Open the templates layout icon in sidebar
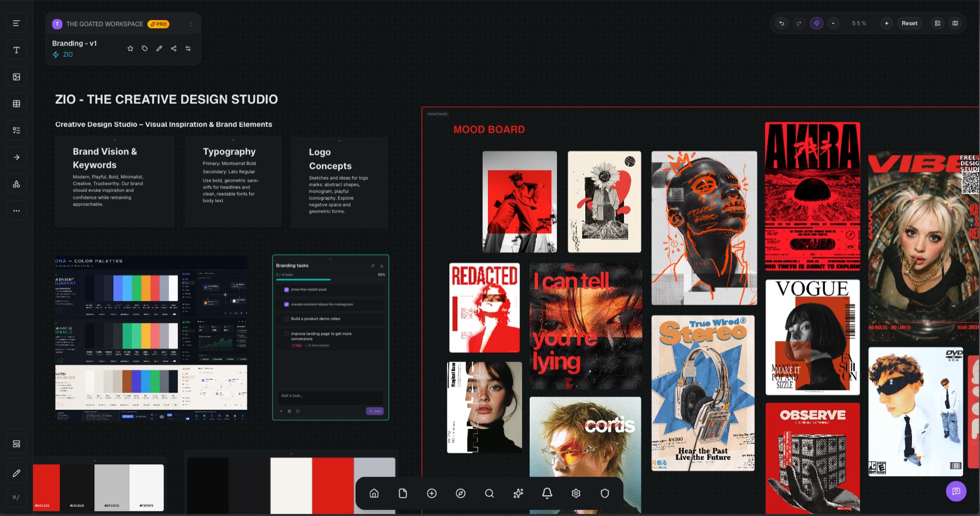 (x=16, y=444)
